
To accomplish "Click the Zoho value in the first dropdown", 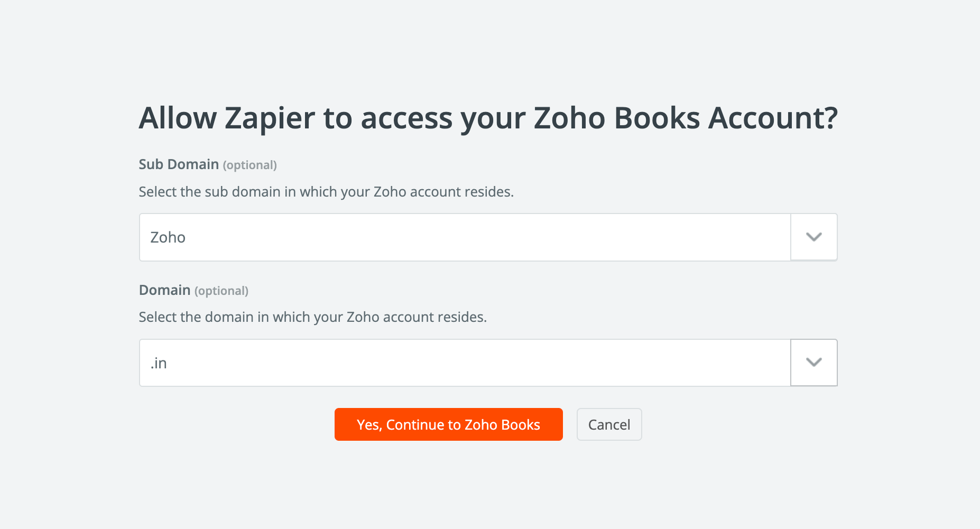I will (x=168, y=237).
